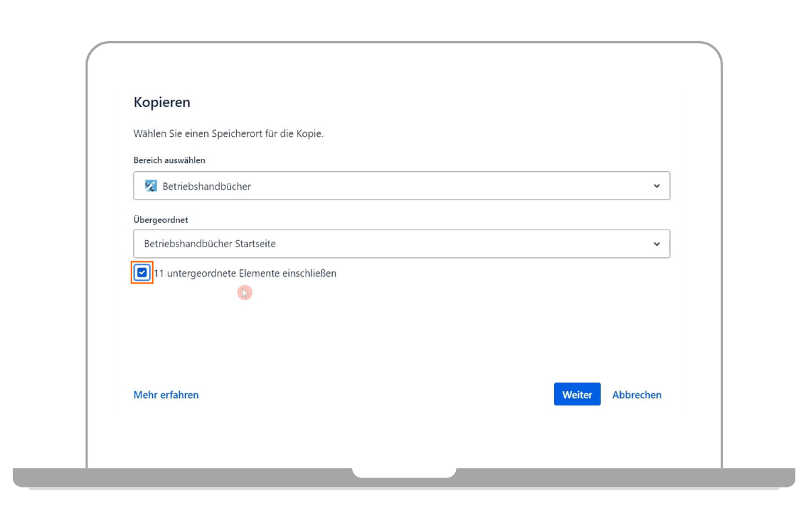Click the word "Startseite" in the parent field
Viewport: 808px width, 532px height.
(255, 244)
